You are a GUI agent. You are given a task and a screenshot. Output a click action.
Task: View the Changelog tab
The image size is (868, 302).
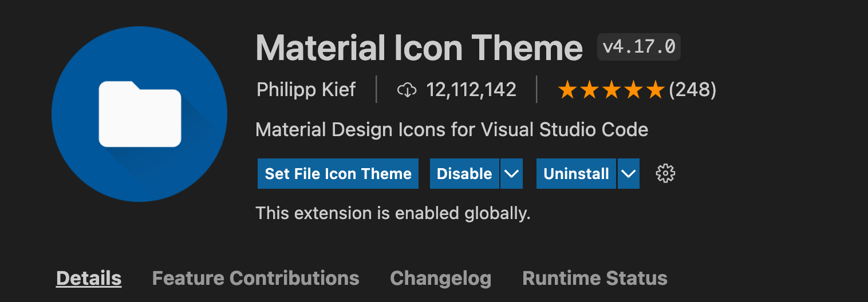(x=440, y=279)
